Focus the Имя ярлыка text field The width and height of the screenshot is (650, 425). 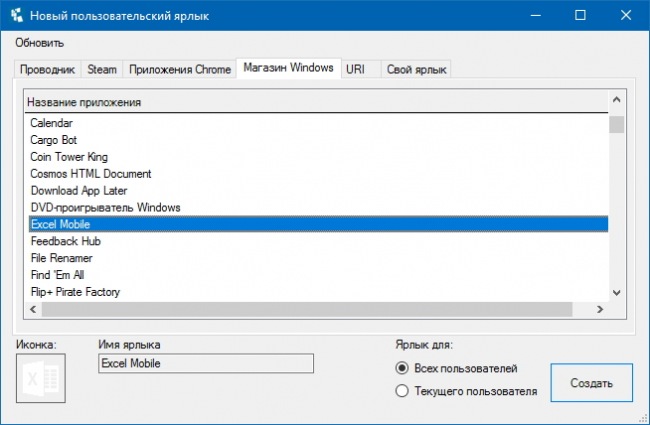206,363
